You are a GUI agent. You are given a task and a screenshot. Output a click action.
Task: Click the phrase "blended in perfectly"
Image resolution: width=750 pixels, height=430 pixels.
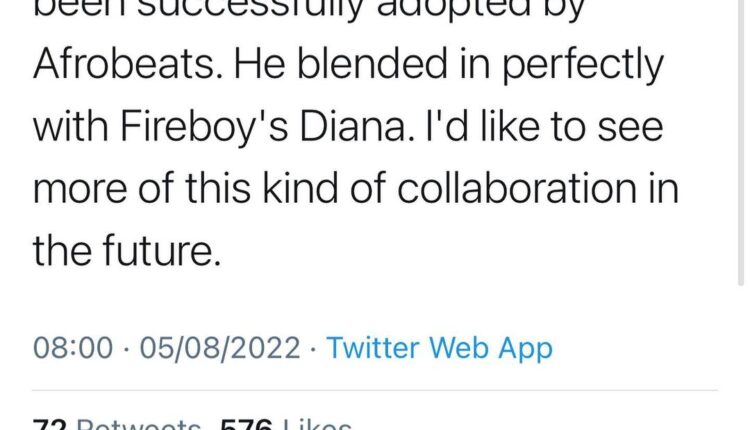pyautogui.click(x=483, y=68)
